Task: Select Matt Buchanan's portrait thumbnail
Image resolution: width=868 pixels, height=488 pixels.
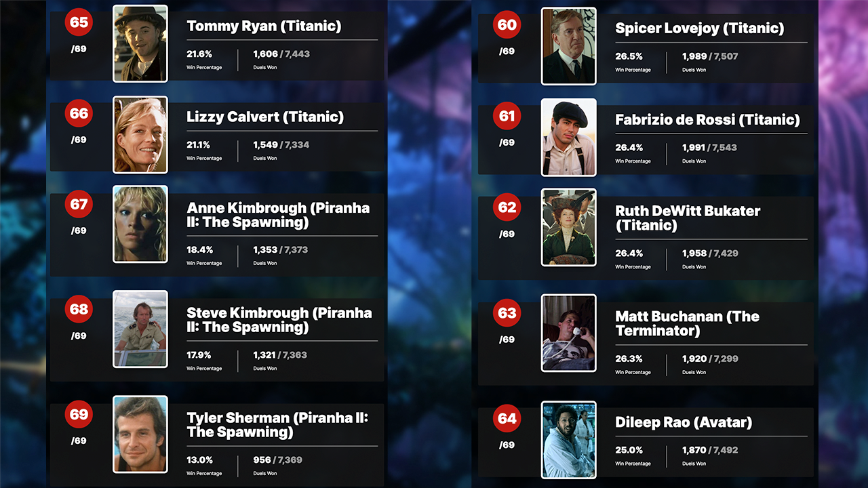Action: coord(568,333)
